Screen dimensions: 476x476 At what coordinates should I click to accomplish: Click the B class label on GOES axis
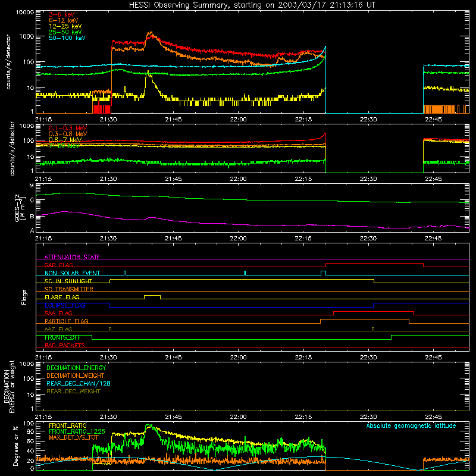(32, 216)
